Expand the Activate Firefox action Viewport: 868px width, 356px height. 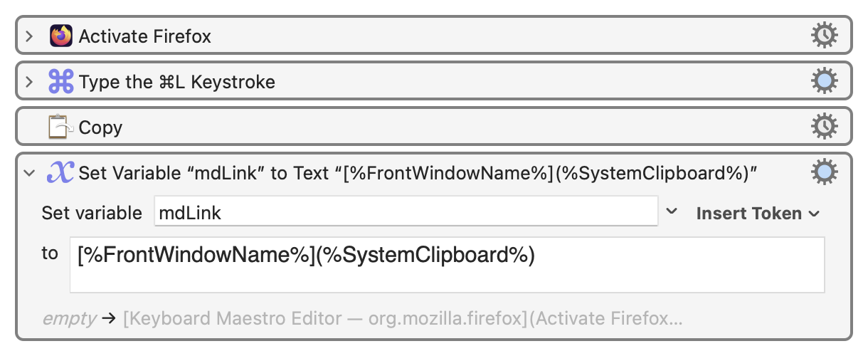tap(29, 36)
